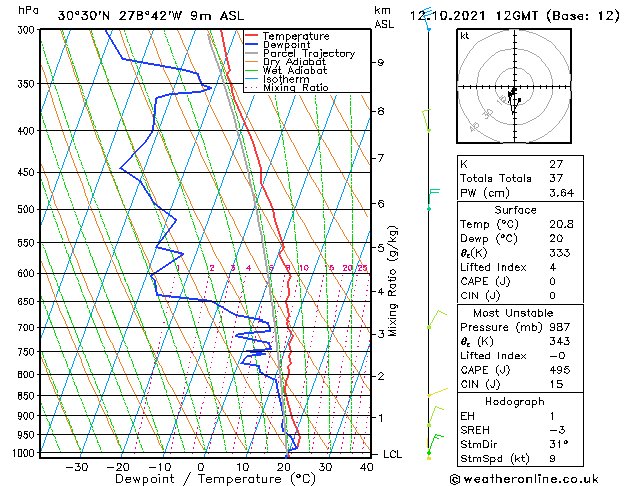Click the gray Parcel Trajectory legend line swatch
Screen dimensions: 629x486
252,53
